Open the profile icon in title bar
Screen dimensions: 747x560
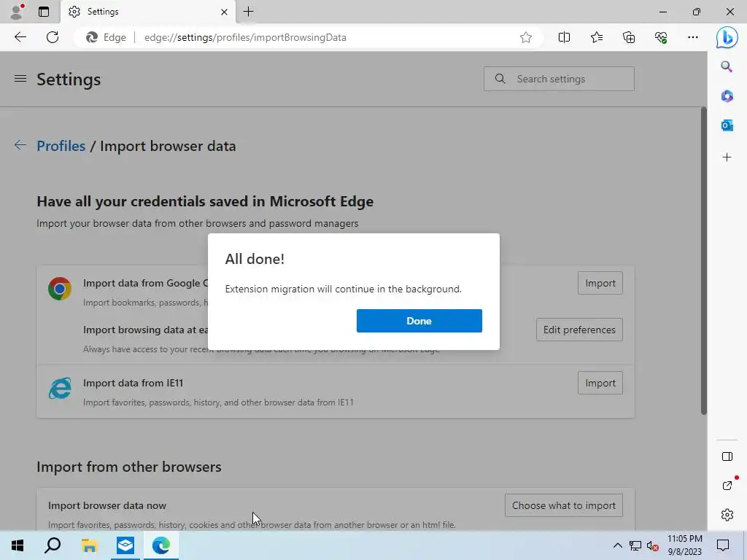tap(17, 12)
